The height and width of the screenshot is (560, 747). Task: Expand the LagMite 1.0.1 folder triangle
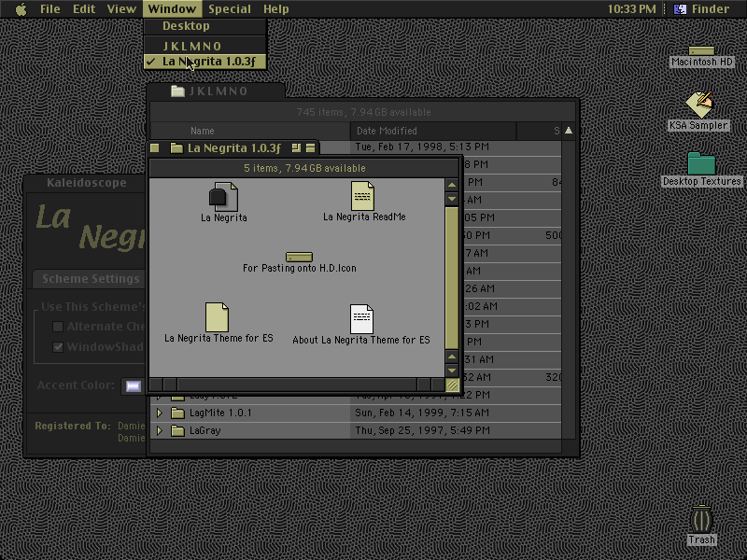point(160,413)
